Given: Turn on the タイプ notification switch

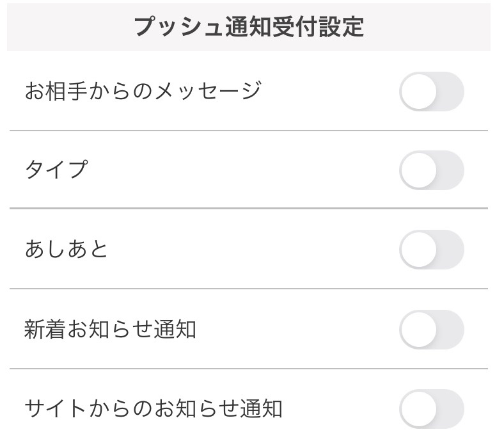Looking at the screenshot, I should point(431,171).
